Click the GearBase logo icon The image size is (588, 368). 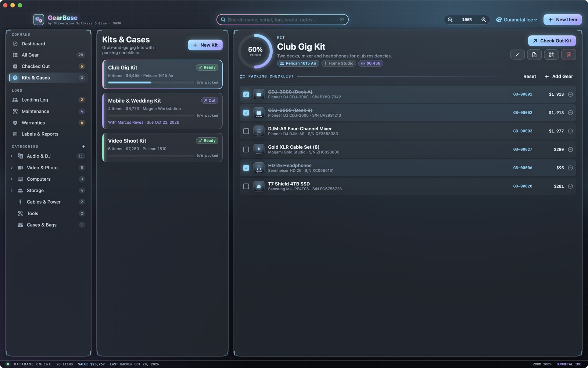coord(39,20)
